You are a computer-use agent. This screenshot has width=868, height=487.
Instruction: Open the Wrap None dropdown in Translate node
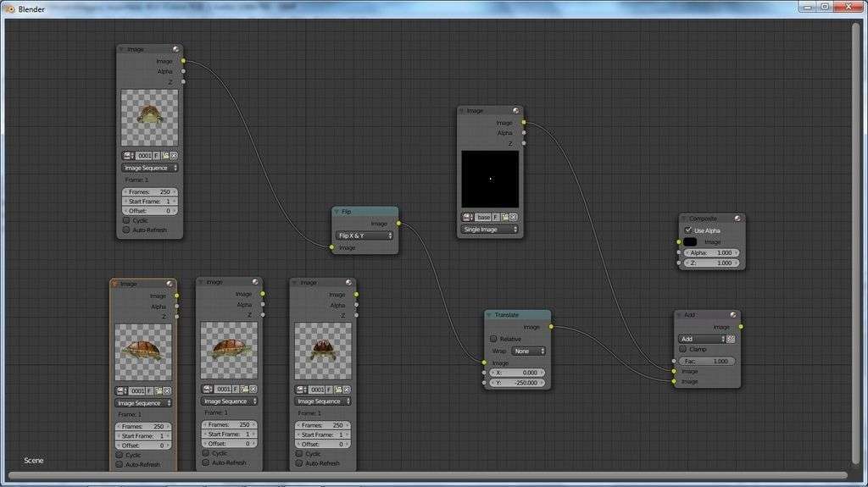[x=529, y=351]
